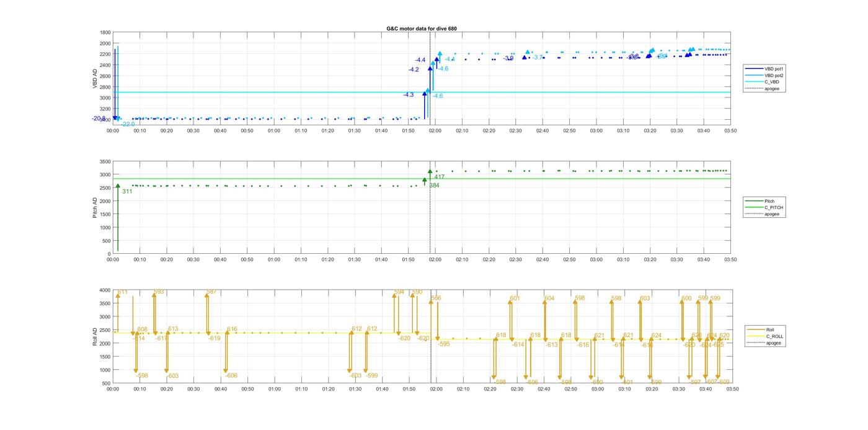Screen dimensions: 868x430
Task: Click 'apogee' in the VBD plot legend
Action: tap(772, 89)
